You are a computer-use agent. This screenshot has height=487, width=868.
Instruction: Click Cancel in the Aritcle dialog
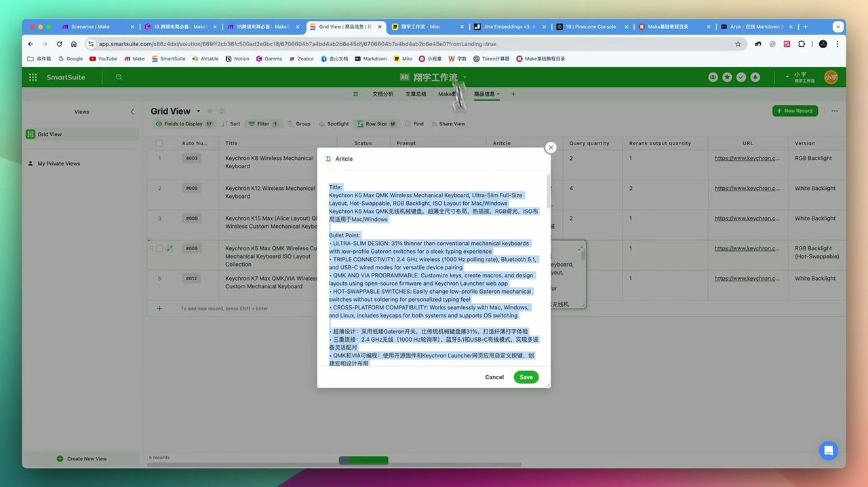coord(494,377)
